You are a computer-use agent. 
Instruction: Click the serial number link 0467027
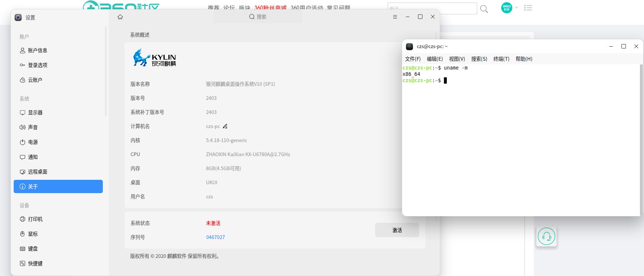click(x=216, y=237)
